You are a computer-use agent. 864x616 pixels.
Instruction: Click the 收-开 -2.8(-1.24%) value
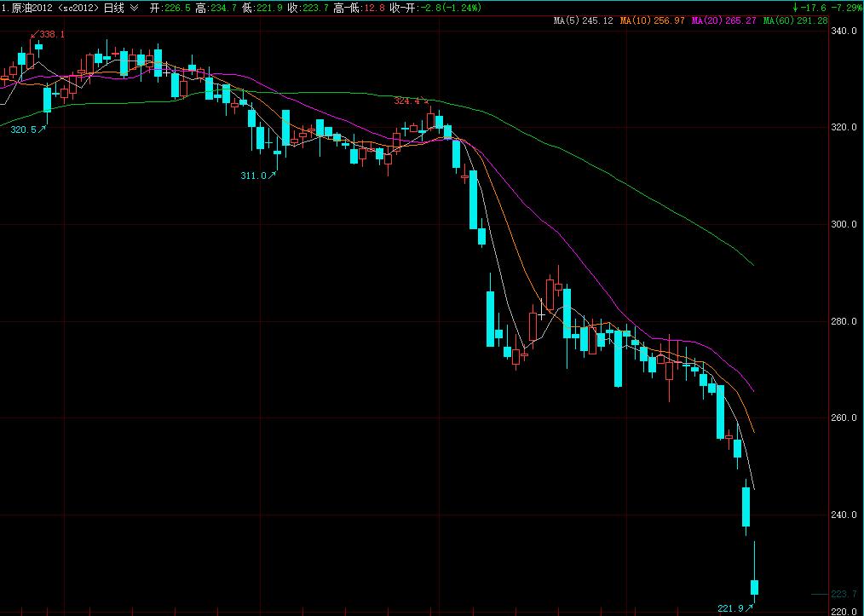[435, 8]
